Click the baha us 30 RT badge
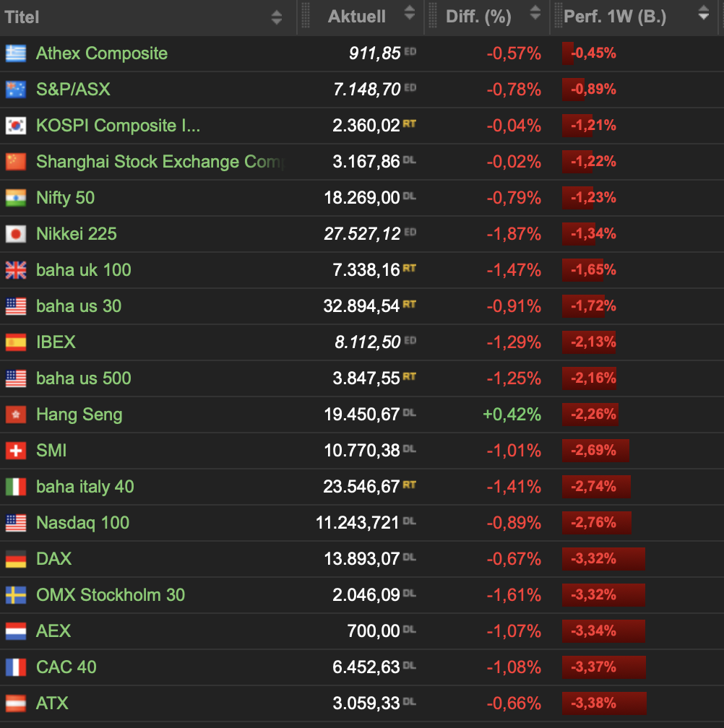The height and width of the screenshot is (728, 724). [409, 304]
